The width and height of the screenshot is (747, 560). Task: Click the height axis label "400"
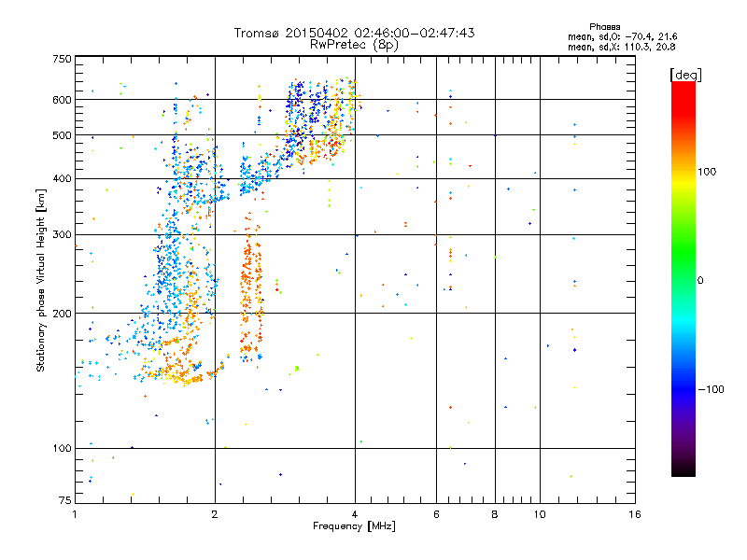click(x=62, y=179)
